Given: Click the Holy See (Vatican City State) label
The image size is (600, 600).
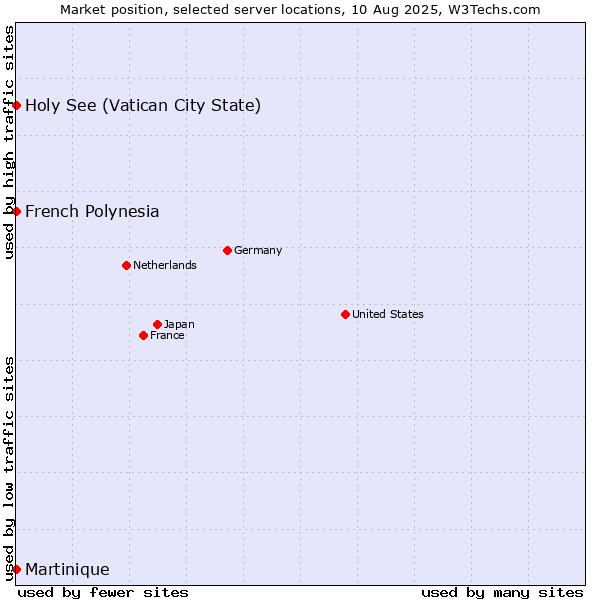Looking at the screenshot, I should point(143,106).
